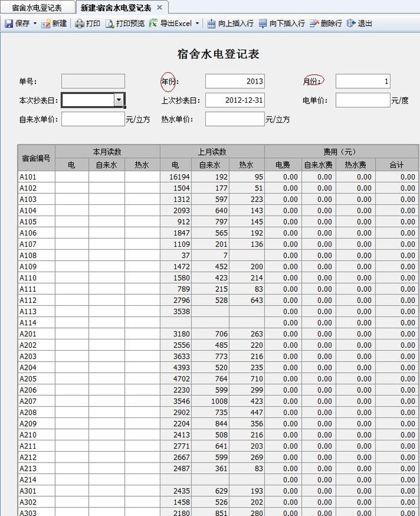Viewport: 420px width, 516px height.
Task: Click the value 597 in row A103
Action: (221, 199)
